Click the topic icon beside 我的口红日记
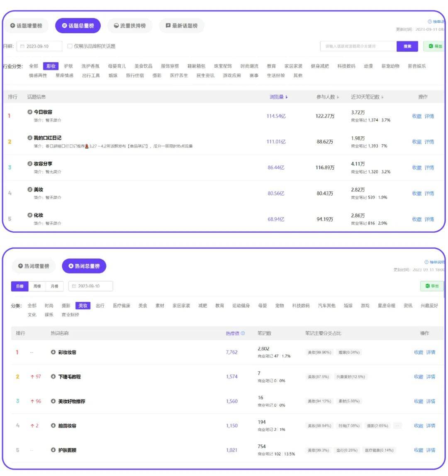448x476 pixels. click(x=30, y=138)
